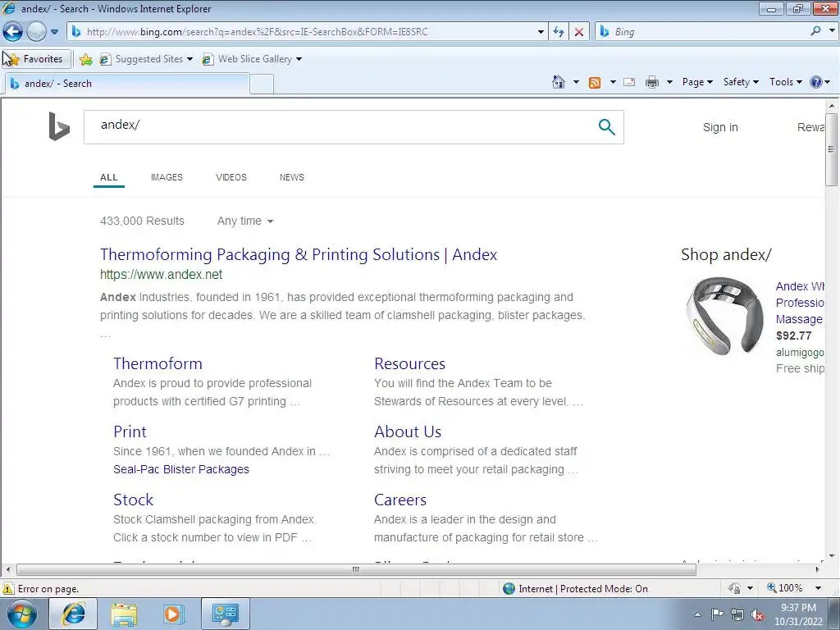Click the Error on page warning icon
Viewport: 840px width, 630px height.
coord(8,589)
